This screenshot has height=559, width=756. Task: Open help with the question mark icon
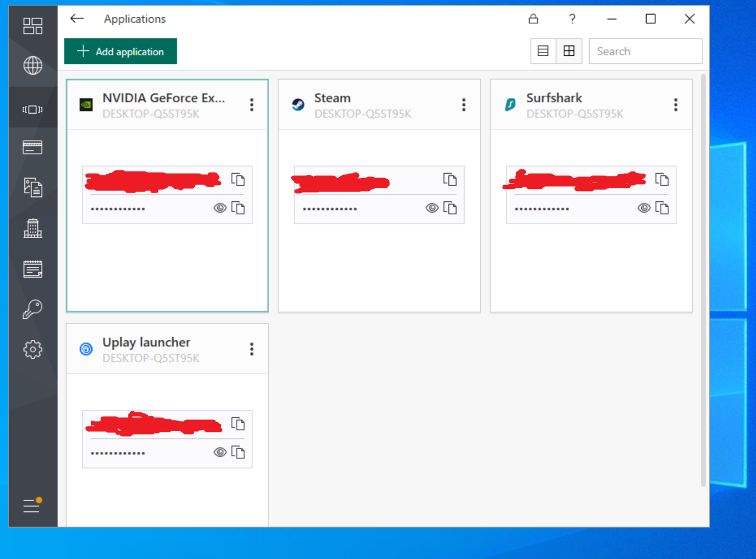click(x=572, y=19)
